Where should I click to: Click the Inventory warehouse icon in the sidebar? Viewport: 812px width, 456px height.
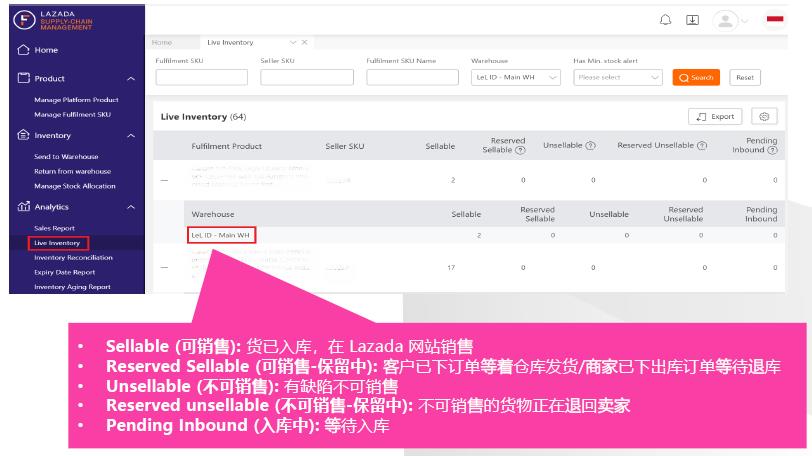[23, 135]
